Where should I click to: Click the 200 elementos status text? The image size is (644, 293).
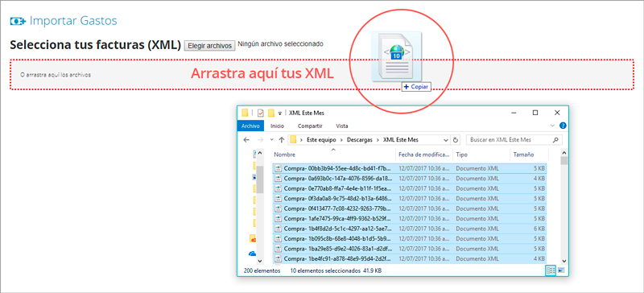click(262, 270)
